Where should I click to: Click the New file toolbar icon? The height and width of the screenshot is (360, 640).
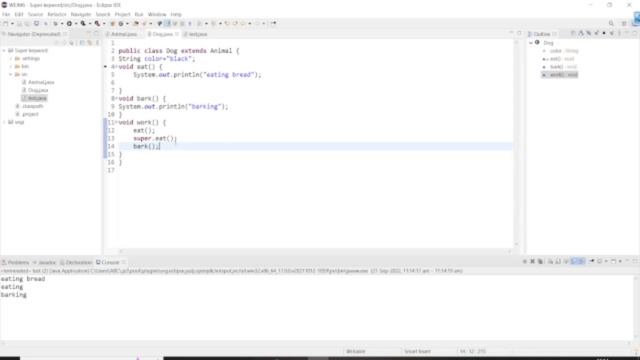click(5, 24)
